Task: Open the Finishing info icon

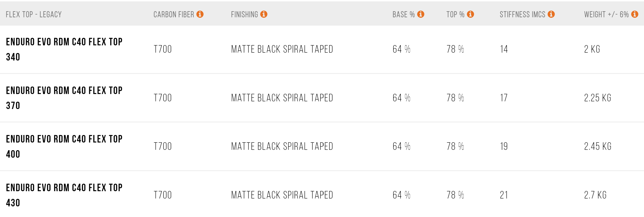Action: pos(264,14)
